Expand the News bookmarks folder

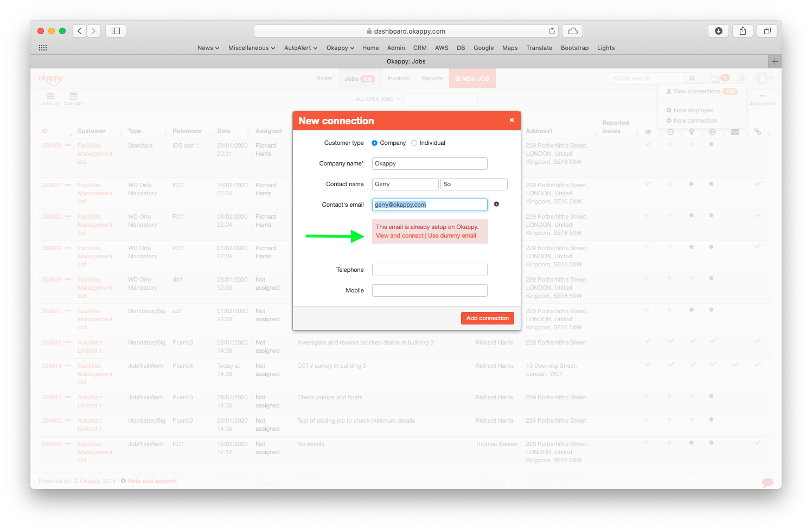[208, 48]
